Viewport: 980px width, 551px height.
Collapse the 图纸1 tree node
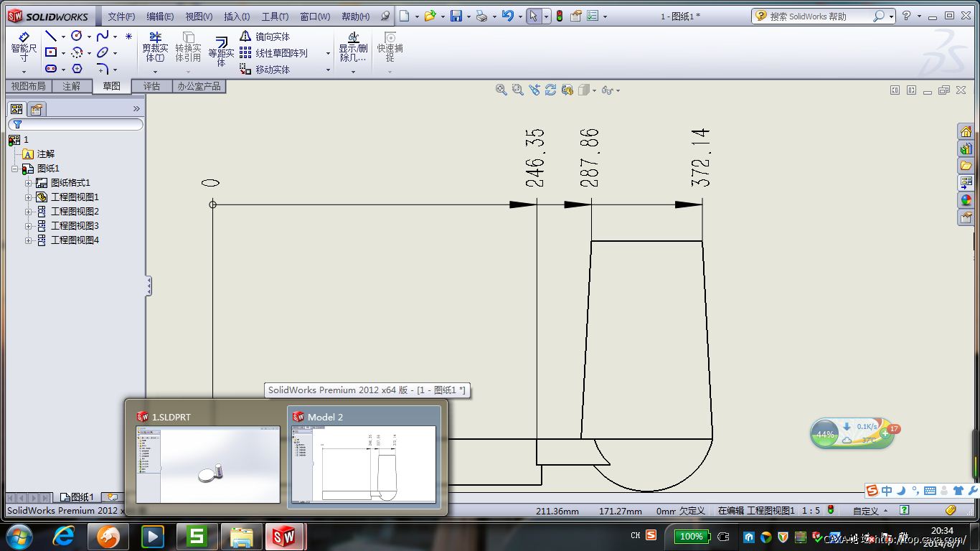[14, 169]
